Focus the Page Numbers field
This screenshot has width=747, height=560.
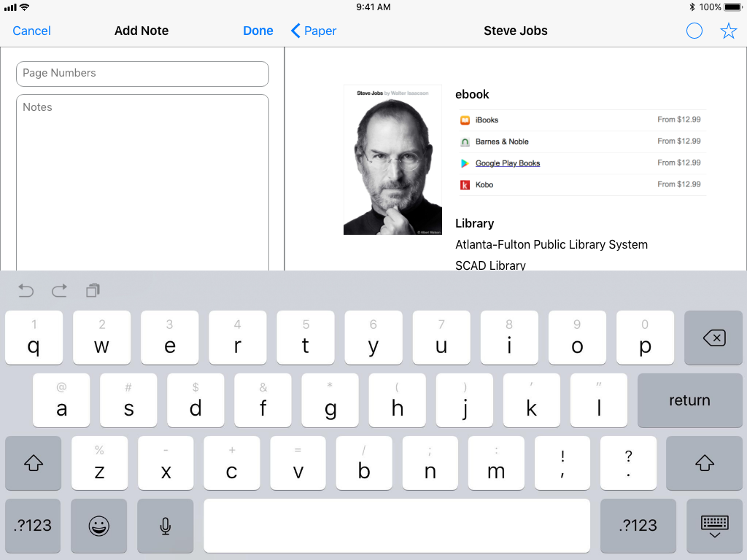point(142,74)
